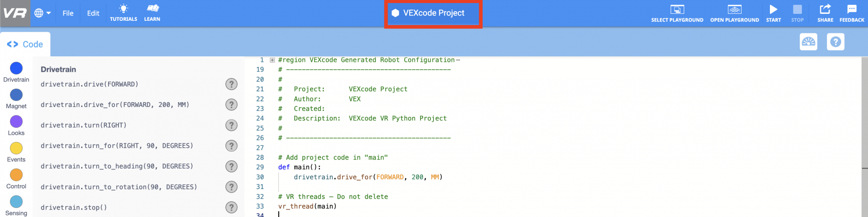Show help for drivetrain.turn(RIGHT)
This screenshot has width=868, height=217.
click(x=231, y=125)
